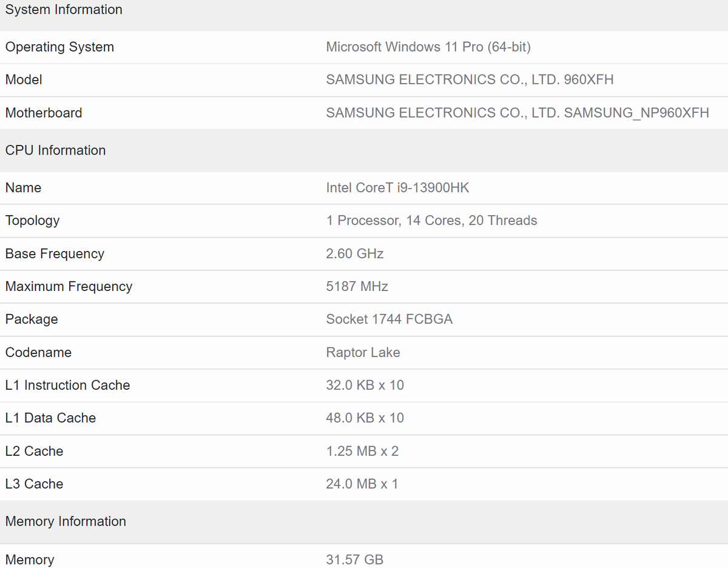This screenshot has height=568, width=728.
Task: Click the Topology row label
Action: (x=32, y=221)
